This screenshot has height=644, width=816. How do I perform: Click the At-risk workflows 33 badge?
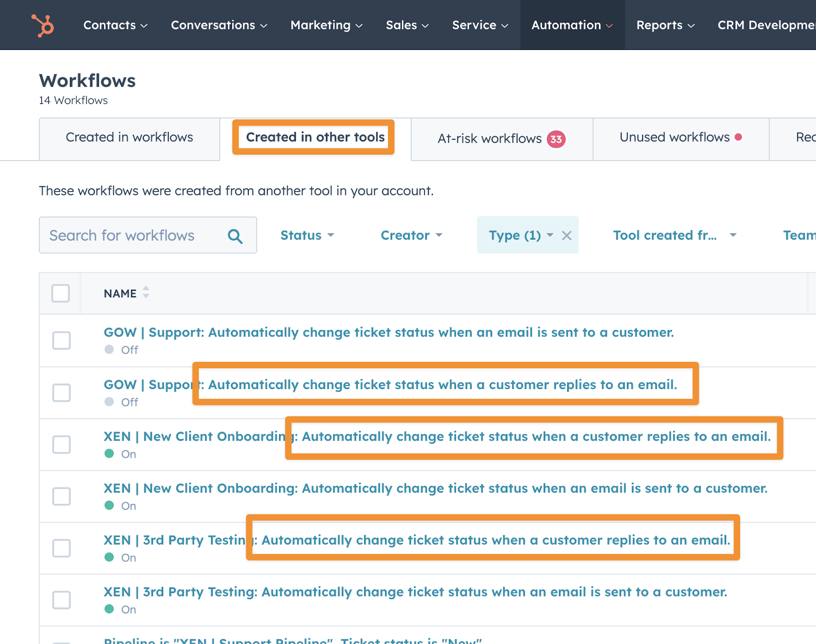point(556,139)
